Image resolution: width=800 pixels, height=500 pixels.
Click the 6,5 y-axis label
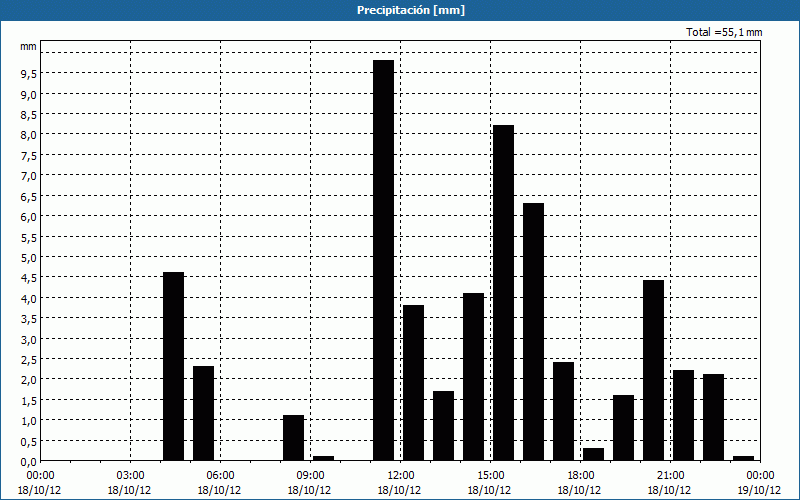(x=29, y=196)
